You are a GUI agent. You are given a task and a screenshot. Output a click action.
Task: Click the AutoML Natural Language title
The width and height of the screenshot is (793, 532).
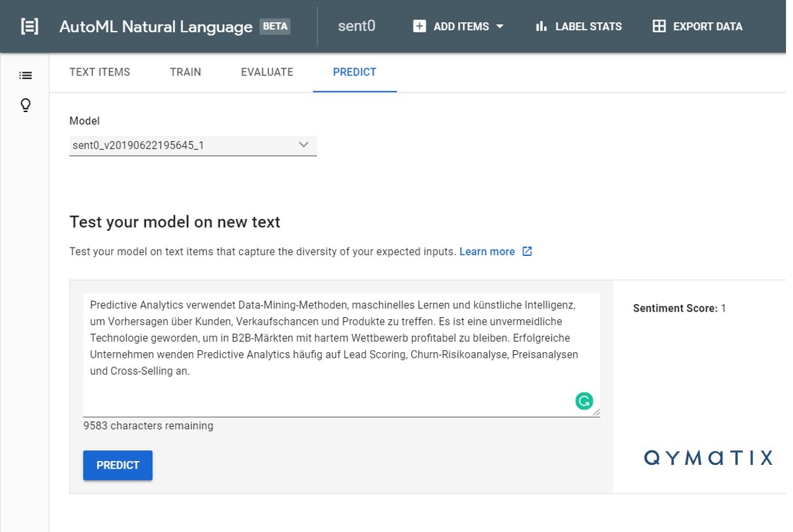[x=156, y=27]
